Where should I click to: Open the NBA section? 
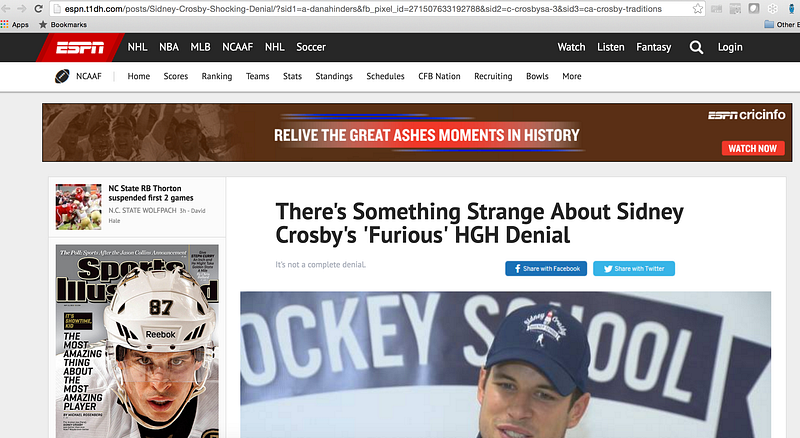point(169,47)
